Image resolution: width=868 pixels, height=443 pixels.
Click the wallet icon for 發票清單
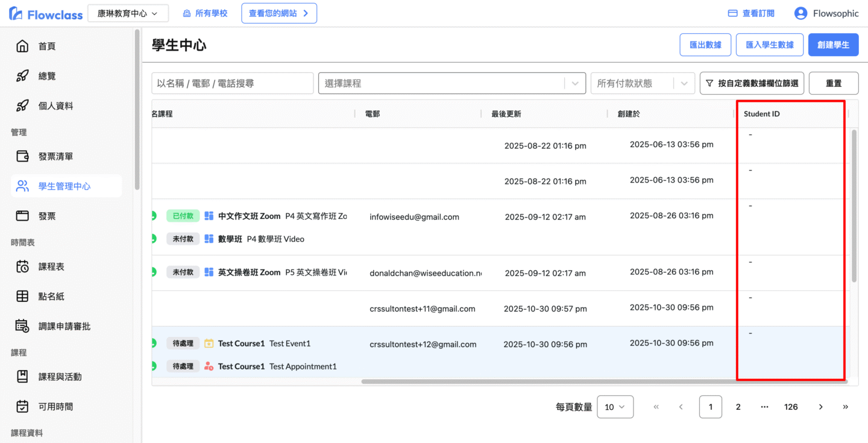click(22, 157)
